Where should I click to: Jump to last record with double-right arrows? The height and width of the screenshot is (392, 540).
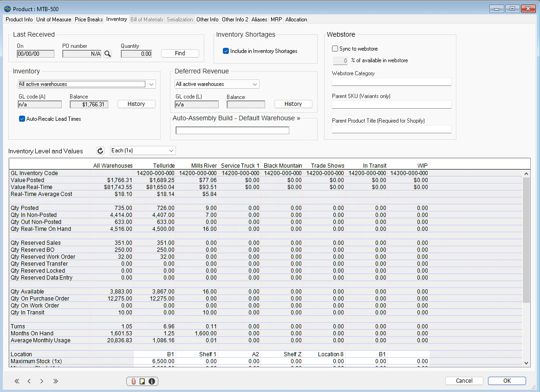tap(55, 381)
